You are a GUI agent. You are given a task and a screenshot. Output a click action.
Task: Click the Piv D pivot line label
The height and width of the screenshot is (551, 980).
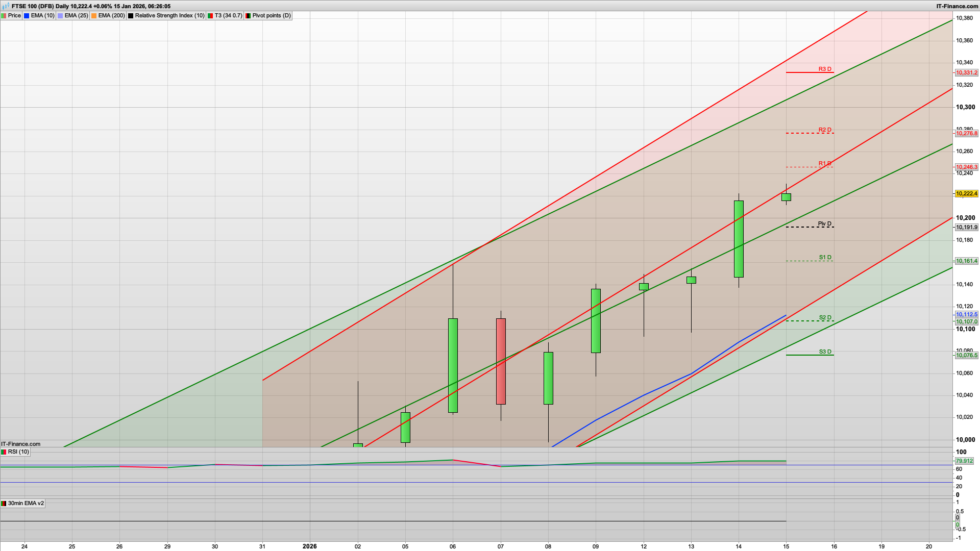click(824, 223)
